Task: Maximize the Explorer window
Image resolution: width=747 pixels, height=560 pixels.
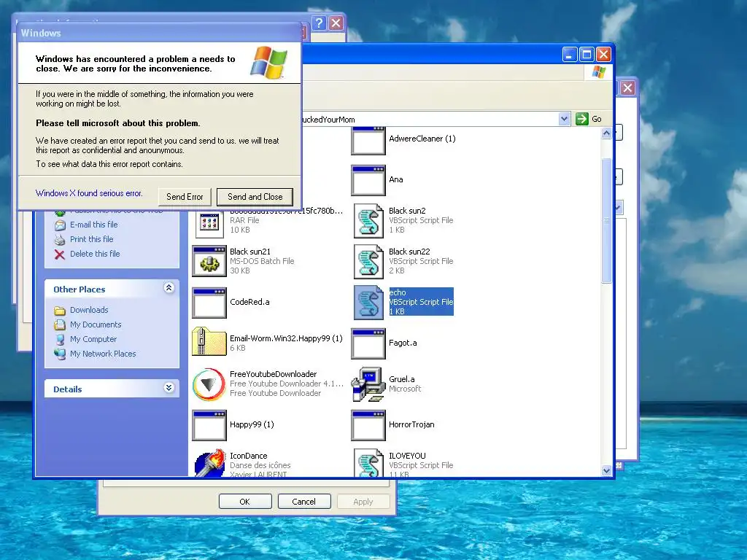Action: coord(587,55)
